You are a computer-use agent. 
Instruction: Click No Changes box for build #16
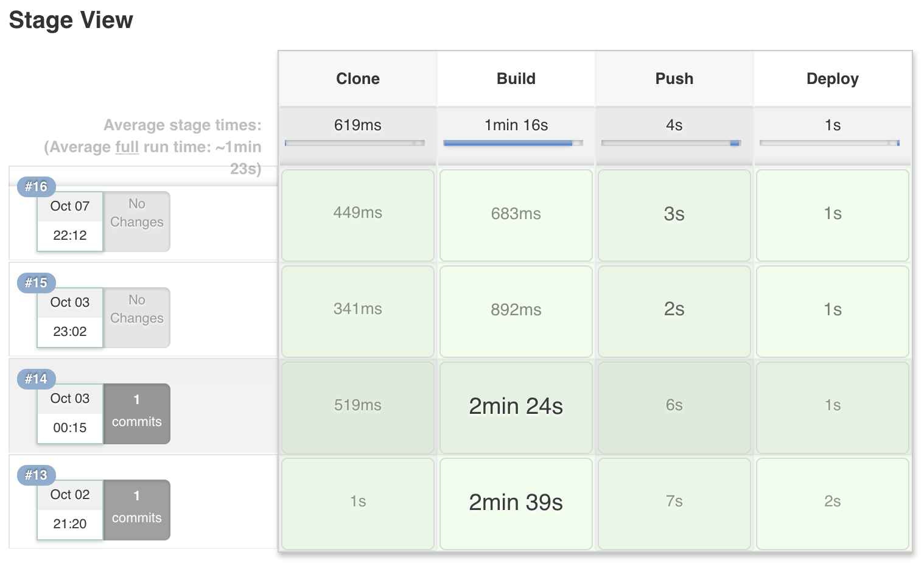[x=136, y=221]
